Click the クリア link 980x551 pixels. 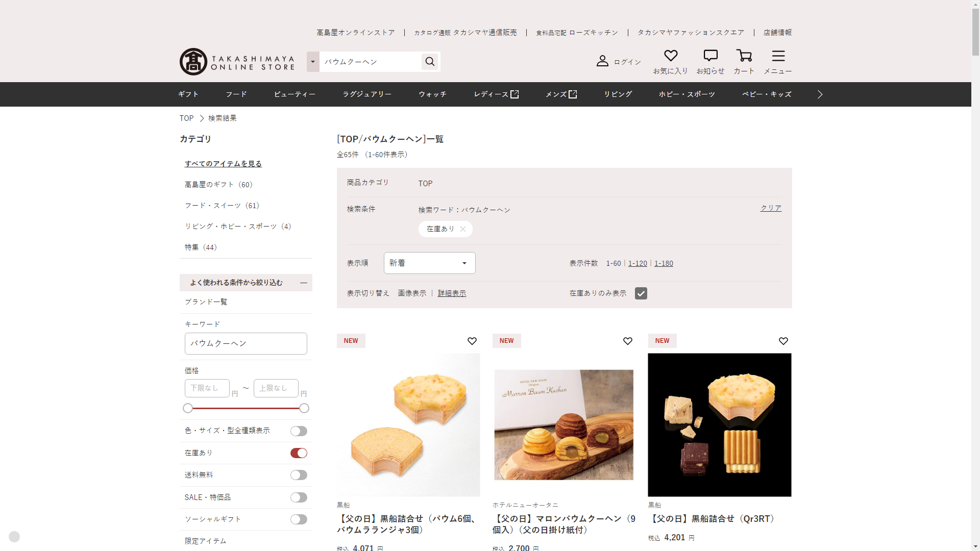pyautogui.click(x=771, y=208)
